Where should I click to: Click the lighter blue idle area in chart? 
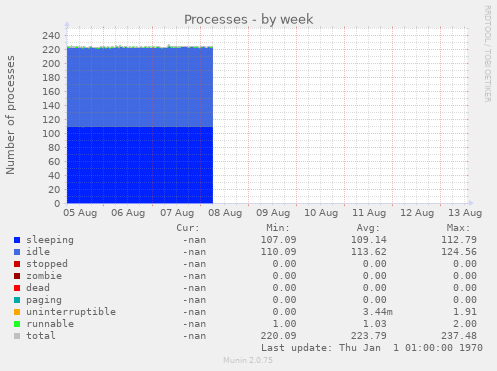(x=140, y=87)
